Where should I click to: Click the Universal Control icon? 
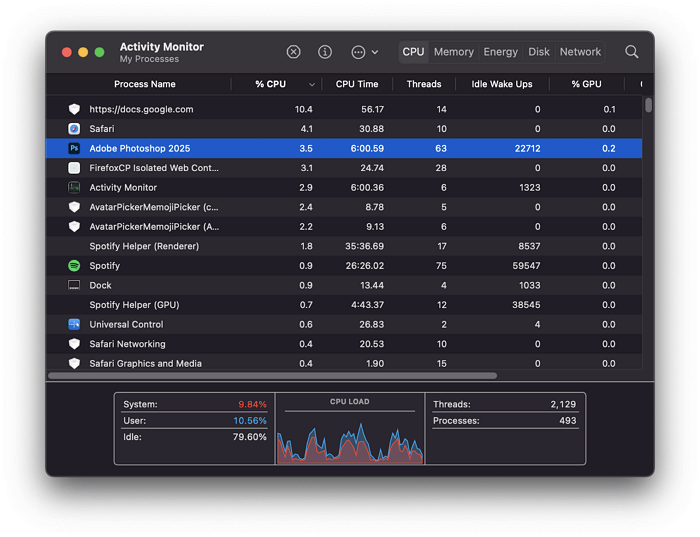coord(74,324)
